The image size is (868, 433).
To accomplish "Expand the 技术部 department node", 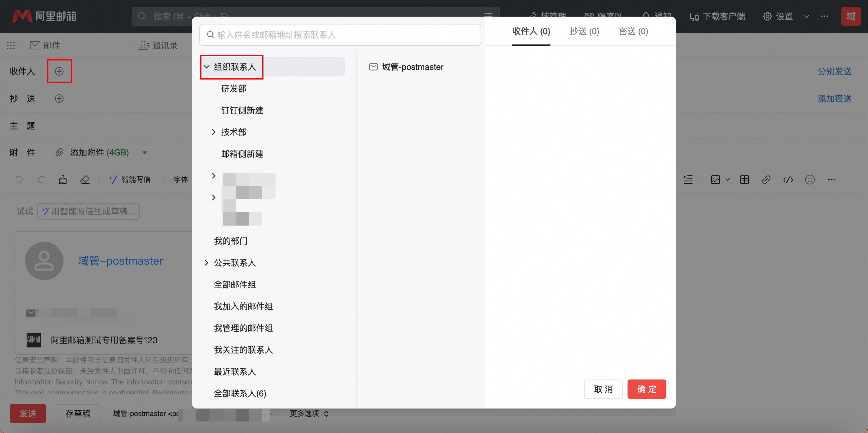I will 213,132.
